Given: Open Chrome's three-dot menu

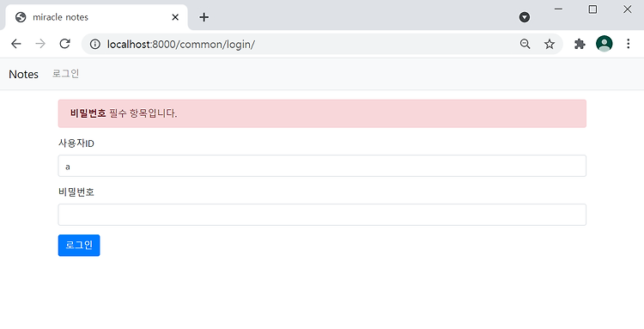Looking at the screenshot, I should (628, 44).
